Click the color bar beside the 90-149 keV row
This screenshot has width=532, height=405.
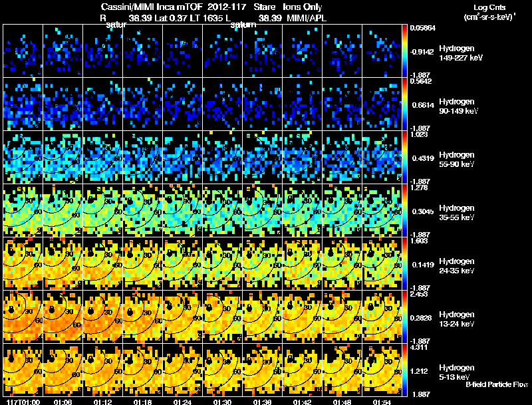click(x=404, y=104)
